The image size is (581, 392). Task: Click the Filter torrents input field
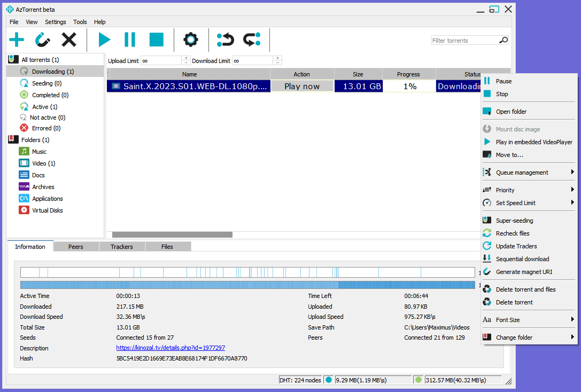[465, 41]
